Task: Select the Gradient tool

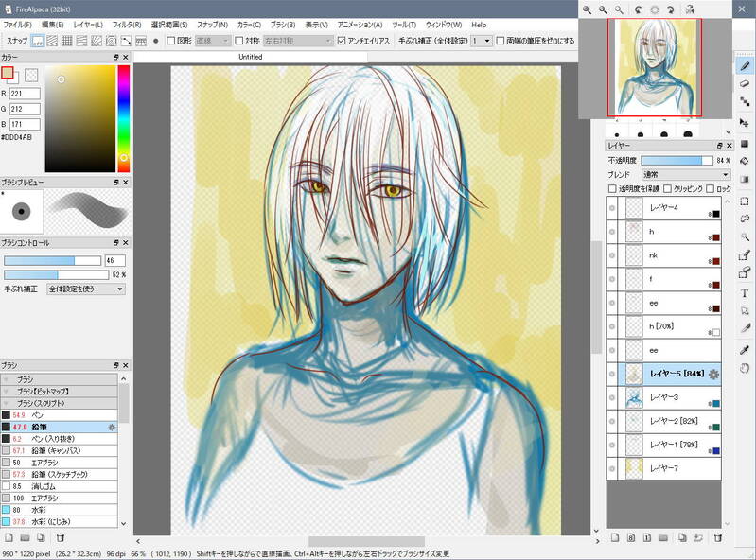Action: [745, 180]
